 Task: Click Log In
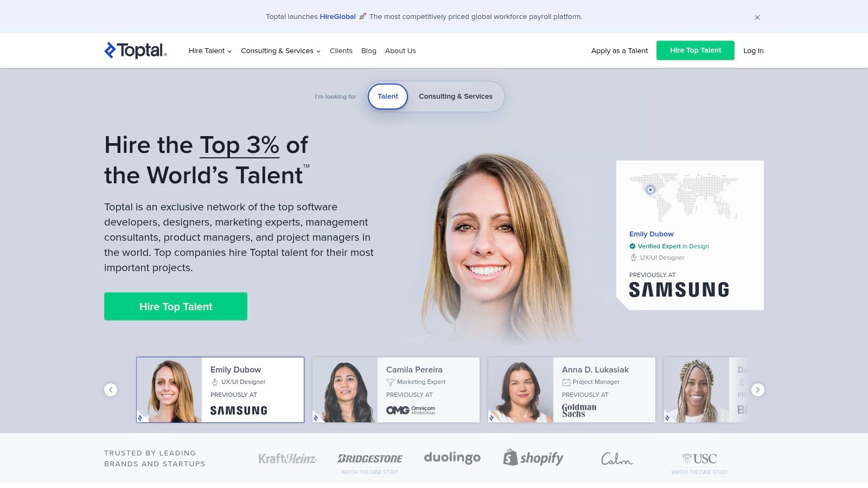click(x=754, y=51)
